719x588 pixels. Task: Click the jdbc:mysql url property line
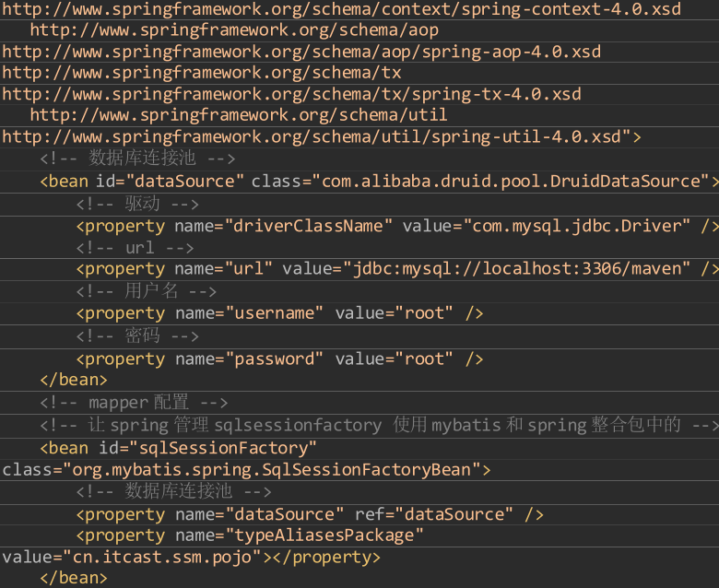397,269
